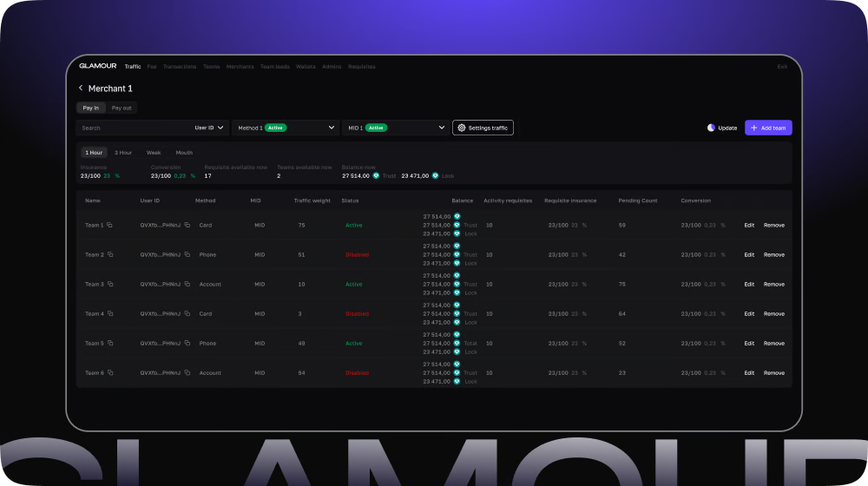The width and height of the screenshot is (868, 486).
Task: Open the Fee nav item
Action: pyautogui.click(x=152, y=67)
